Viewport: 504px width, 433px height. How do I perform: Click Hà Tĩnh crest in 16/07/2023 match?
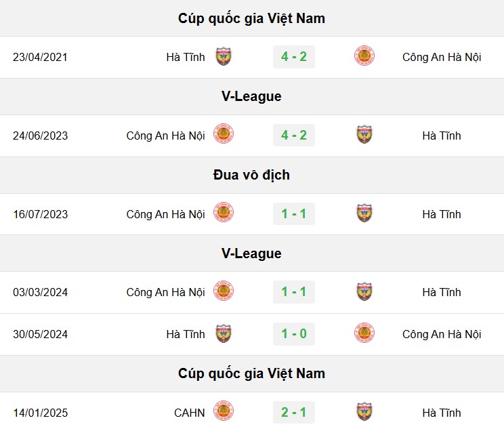tap(364, 213)
